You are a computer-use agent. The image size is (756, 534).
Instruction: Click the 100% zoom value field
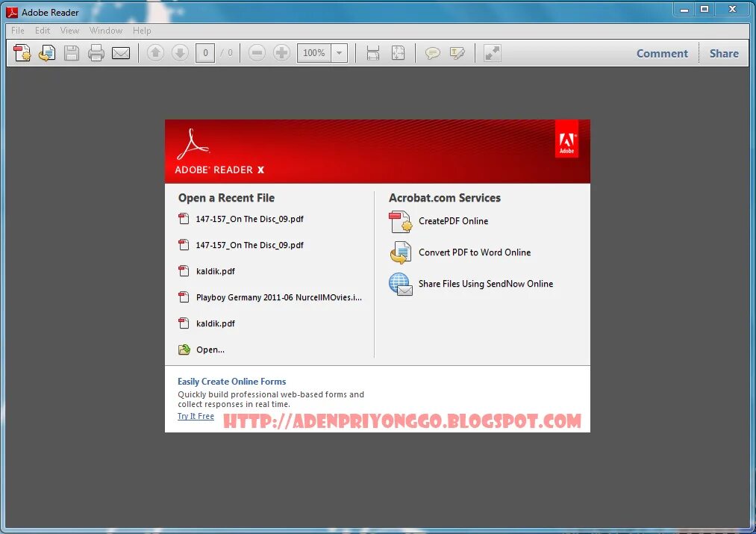[x=314, y=52]
